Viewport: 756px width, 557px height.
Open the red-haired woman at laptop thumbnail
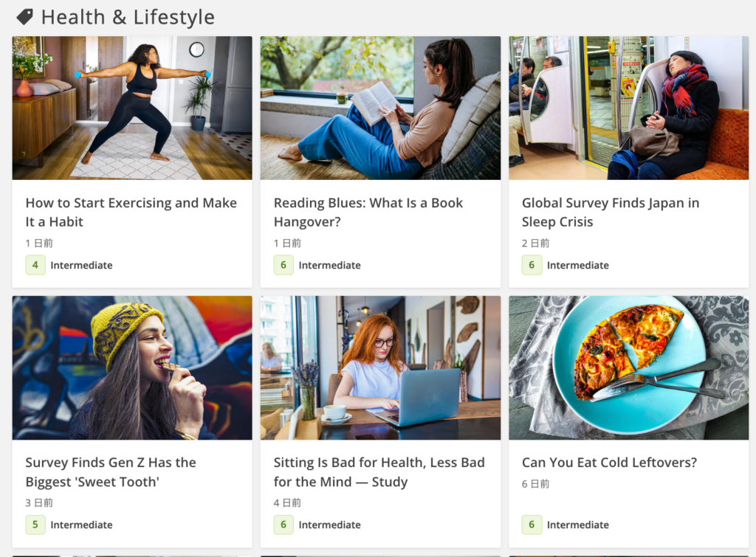coord(380,367)
